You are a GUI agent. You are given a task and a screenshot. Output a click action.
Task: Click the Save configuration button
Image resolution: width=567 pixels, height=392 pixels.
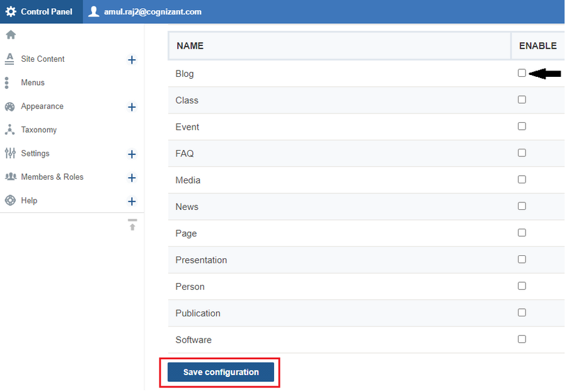220,372
